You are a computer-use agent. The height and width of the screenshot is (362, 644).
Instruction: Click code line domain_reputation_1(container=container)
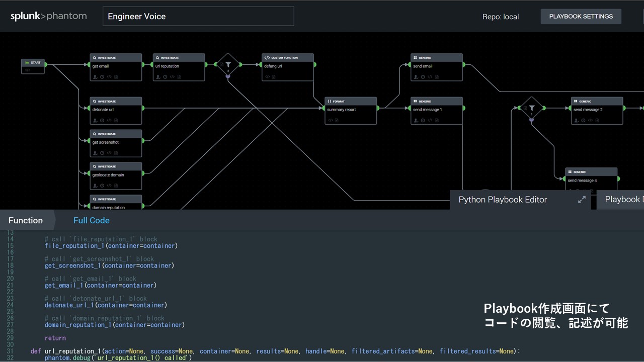pyautogui.click(x=115, y=325)
